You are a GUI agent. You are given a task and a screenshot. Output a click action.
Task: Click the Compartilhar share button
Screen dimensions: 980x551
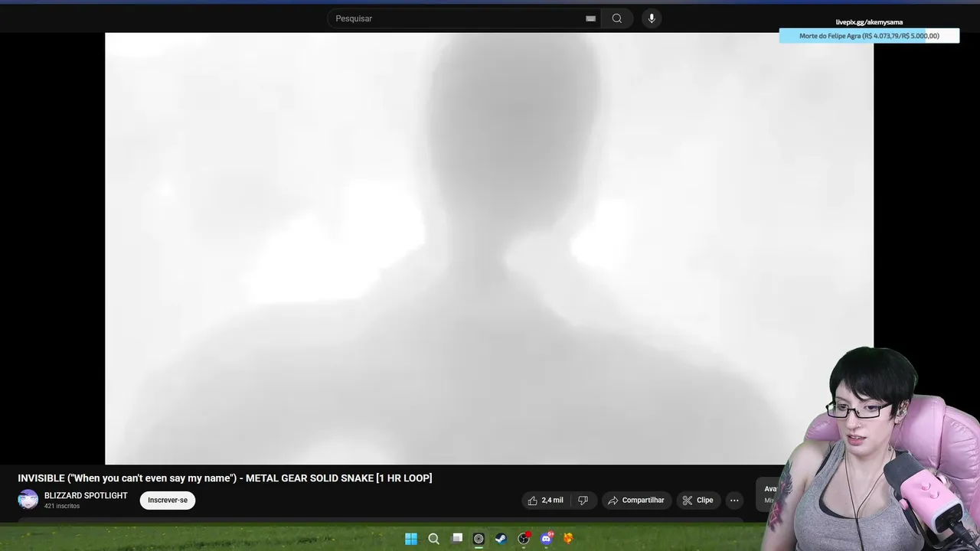tap(636, 500)
